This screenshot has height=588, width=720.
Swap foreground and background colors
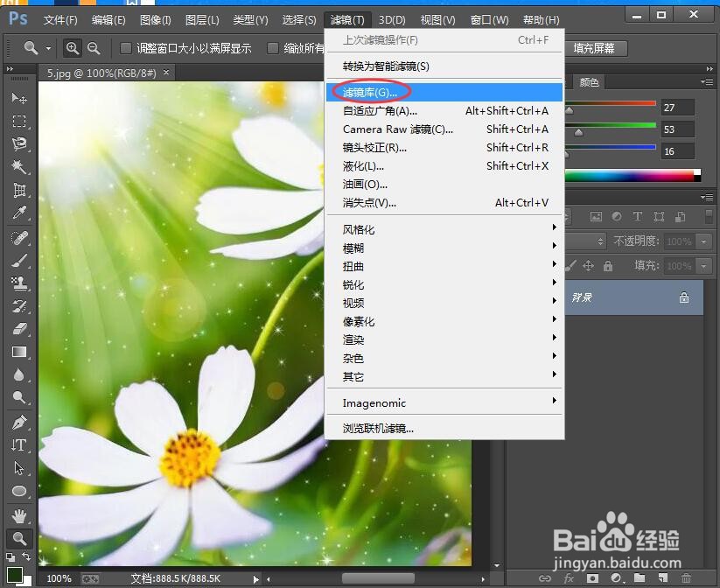point(26,556)
